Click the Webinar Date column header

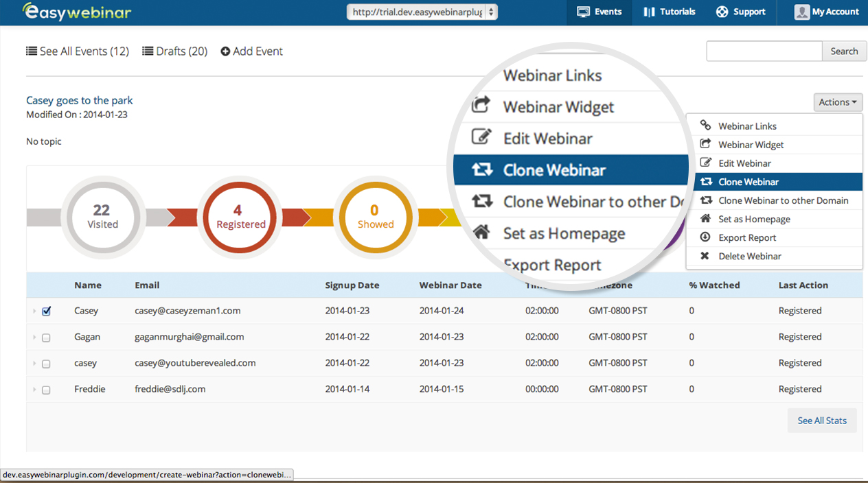(450, 285)
